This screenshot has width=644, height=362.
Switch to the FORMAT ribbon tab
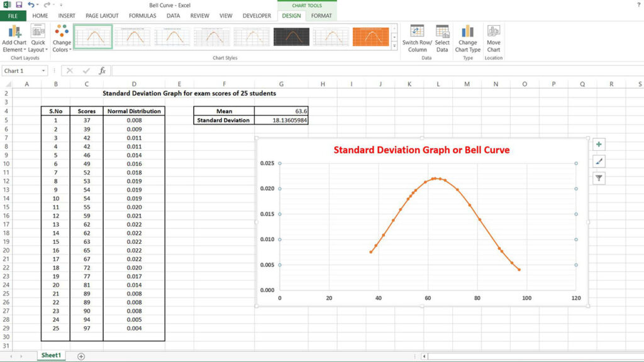[321, 16]
